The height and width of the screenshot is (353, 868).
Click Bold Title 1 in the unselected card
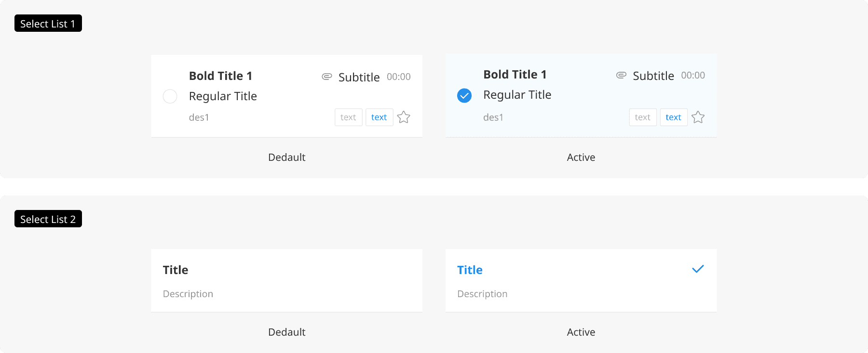[x=220, y=76]
